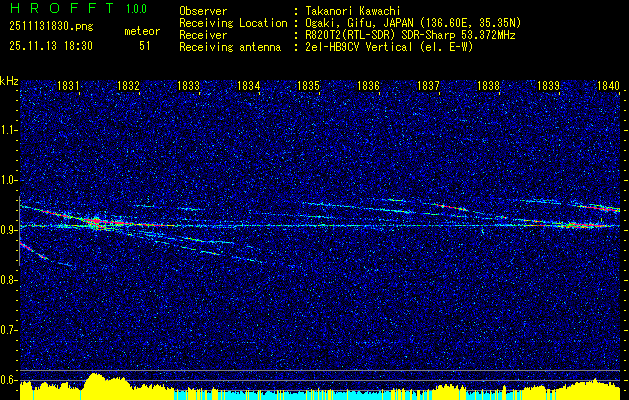Click the 1836 time axis marker
The width and height of the screenshot is (629, 400).
[368, 86]
